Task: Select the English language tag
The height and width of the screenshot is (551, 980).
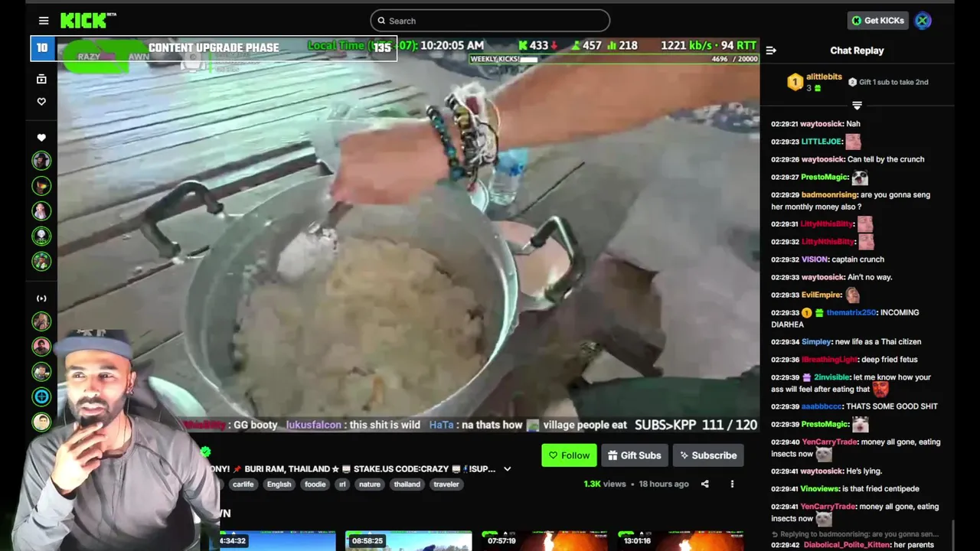Action: click(x=279, y=484)
